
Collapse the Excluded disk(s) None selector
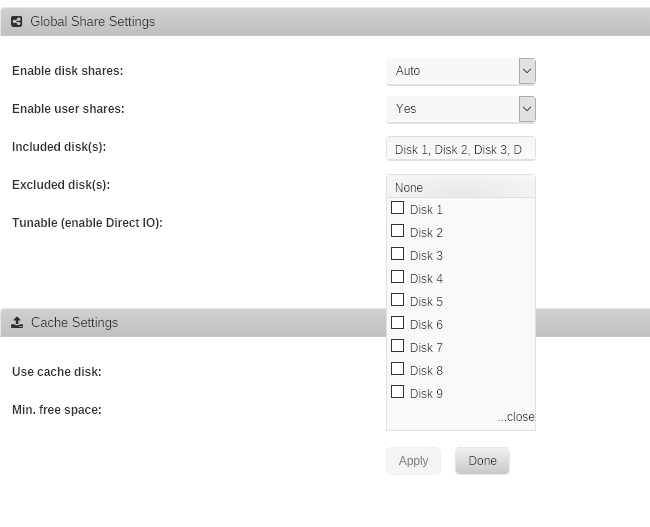click(x=461, y=187)
